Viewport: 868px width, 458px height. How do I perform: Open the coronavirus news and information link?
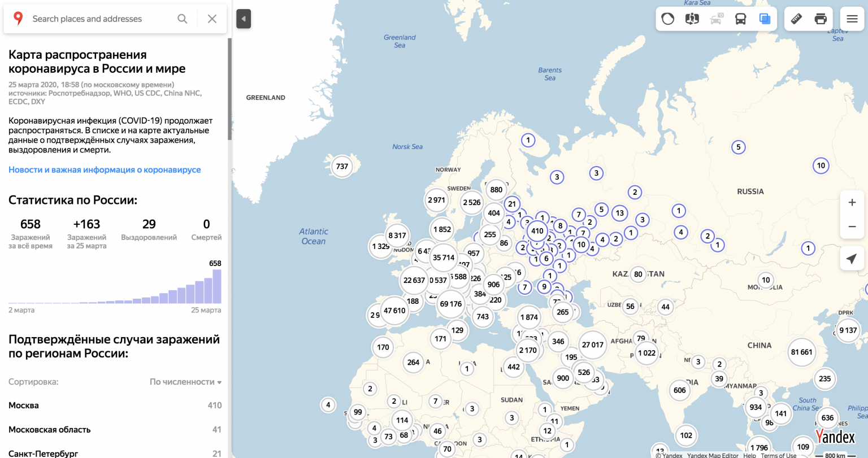point(105,169)
